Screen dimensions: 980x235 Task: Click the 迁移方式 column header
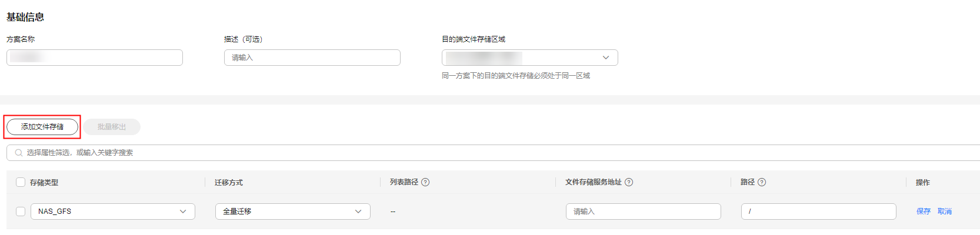pos(229,183)
